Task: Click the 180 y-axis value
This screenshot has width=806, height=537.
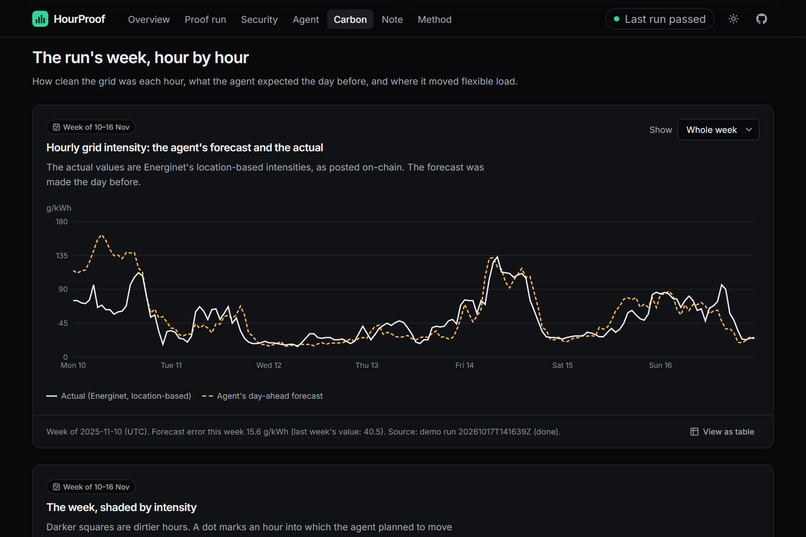Action: click(62, 221)
